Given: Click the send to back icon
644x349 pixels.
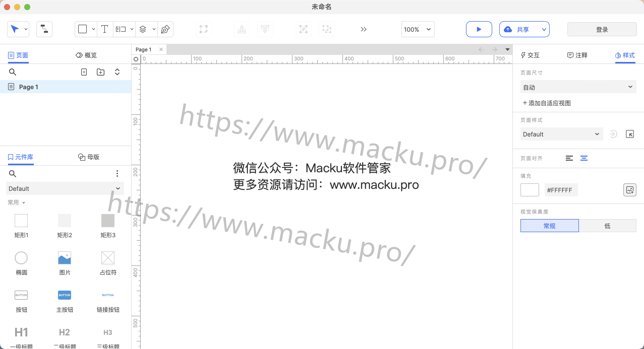Looking at the screenshot, I should (265, 29).
